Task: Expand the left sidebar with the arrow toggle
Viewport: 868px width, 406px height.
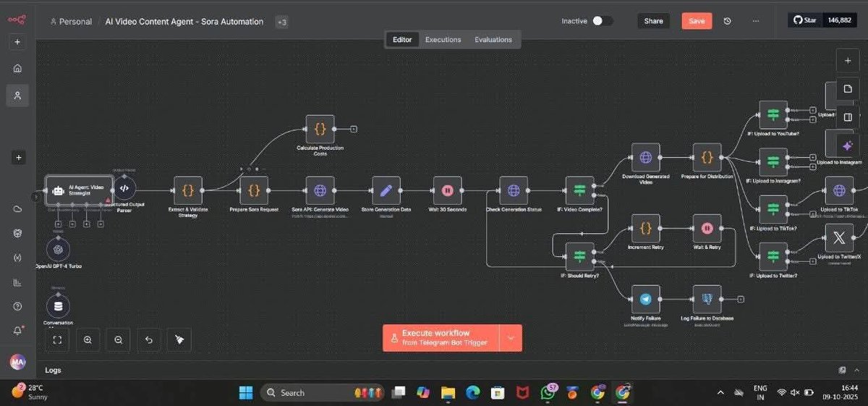Action: (36, 196)
